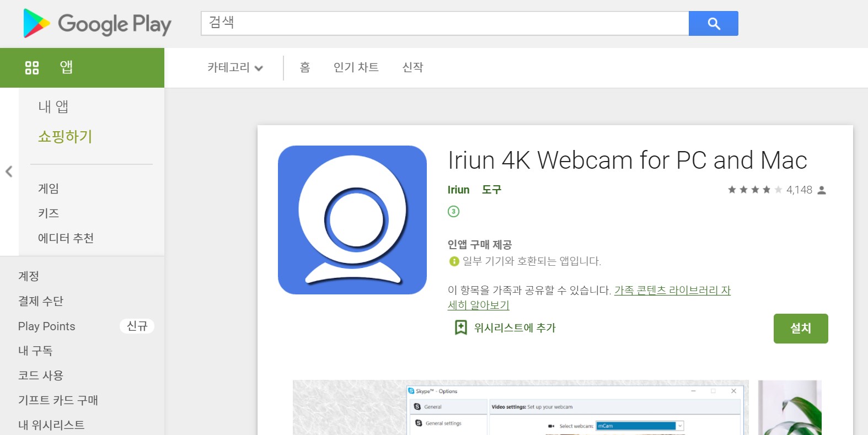Click the Google Play logo

(97, 24)
